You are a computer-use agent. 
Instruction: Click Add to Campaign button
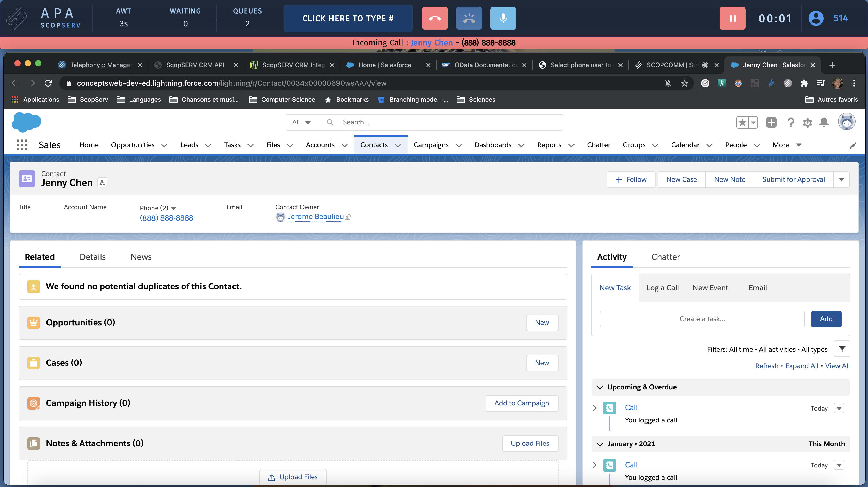tap(522, 403)
